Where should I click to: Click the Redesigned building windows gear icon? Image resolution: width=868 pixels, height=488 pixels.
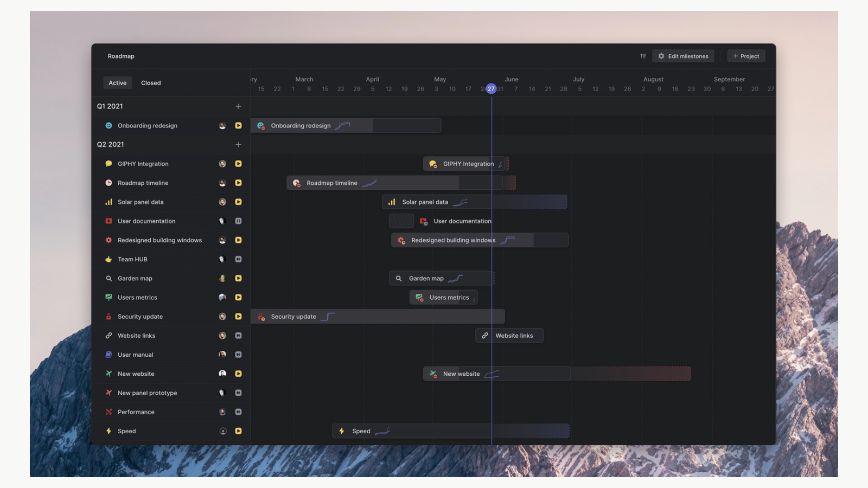(x=108, y=240)
